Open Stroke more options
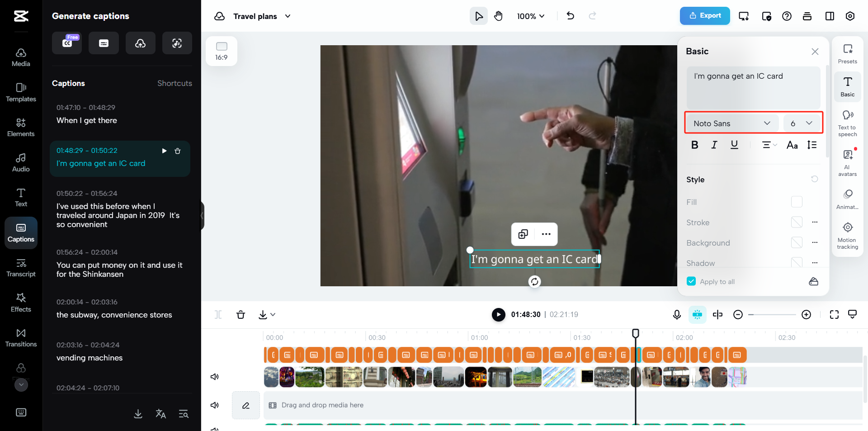The image size is (868, 431). [815, 222]
